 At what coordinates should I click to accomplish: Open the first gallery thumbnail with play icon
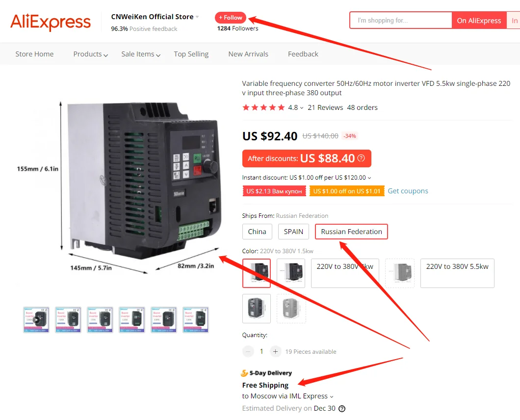tap(36, 320)
